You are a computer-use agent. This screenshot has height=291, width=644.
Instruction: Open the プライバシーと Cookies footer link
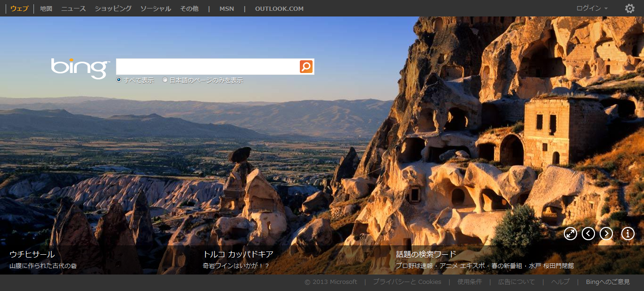[x=407, y=282]
